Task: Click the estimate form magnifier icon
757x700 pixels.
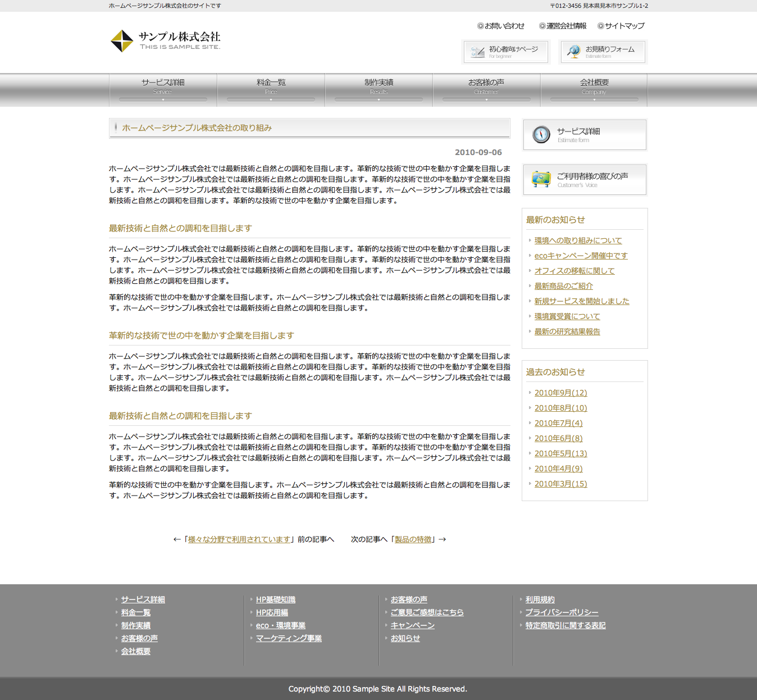Action: [573, 52]
